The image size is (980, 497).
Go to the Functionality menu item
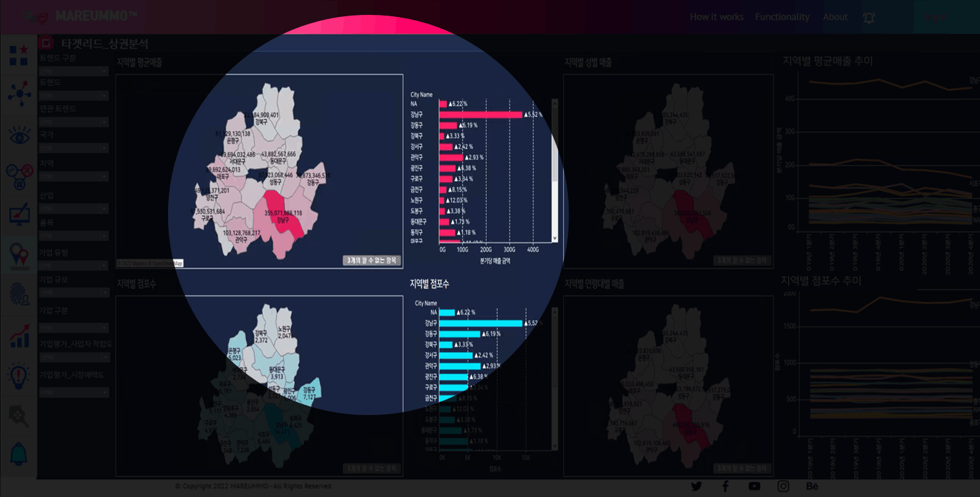(x=782, y=17)
